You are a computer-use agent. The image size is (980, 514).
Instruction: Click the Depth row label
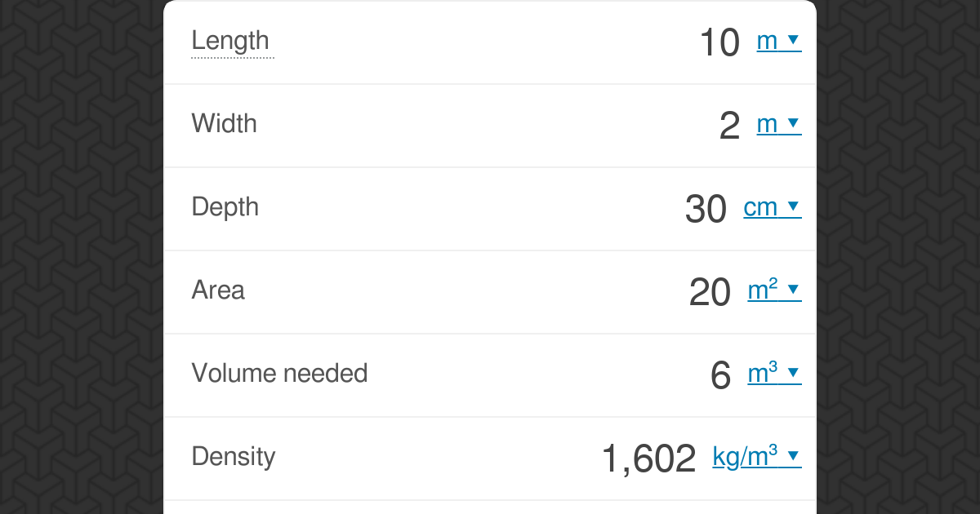tap(225, 207)
